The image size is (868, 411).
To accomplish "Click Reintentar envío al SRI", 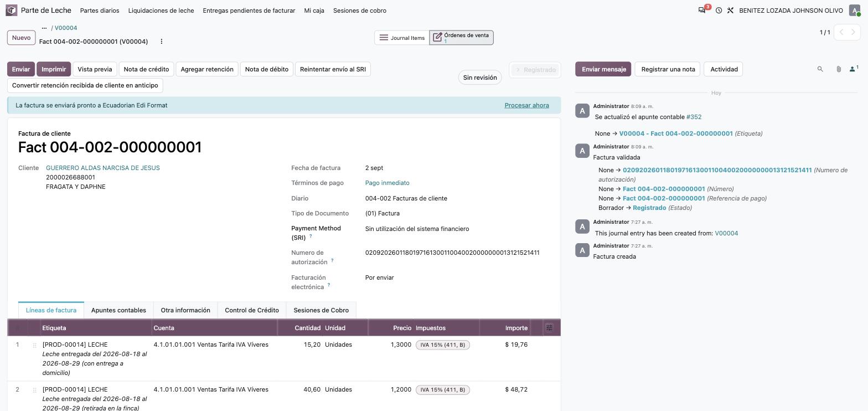I will pyautogui.click(x=333, y=69).
